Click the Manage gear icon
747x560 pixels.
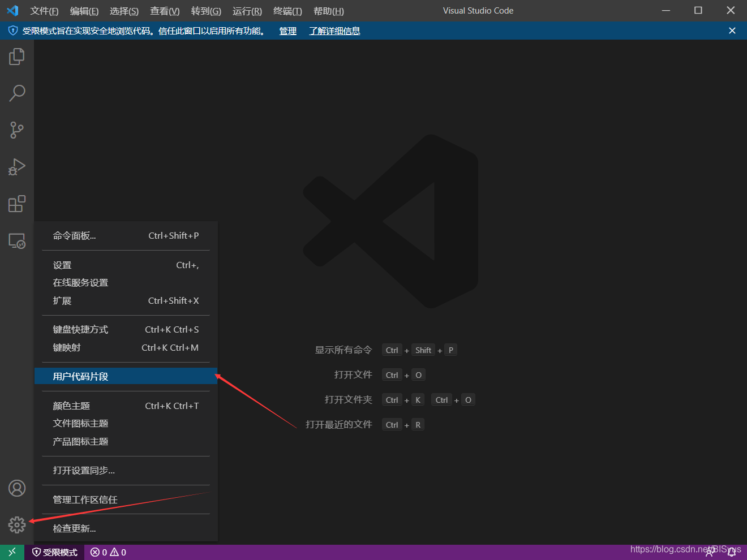pos(17,525)
